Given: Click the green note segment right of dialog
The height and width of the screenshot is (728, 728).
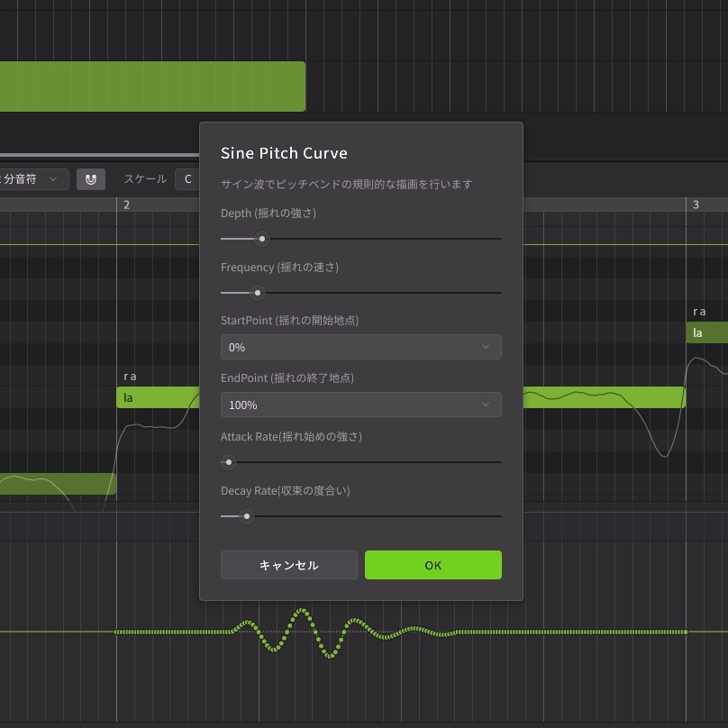Looking at the screenshot, I should pyautogui.click(x=605, y=397).
